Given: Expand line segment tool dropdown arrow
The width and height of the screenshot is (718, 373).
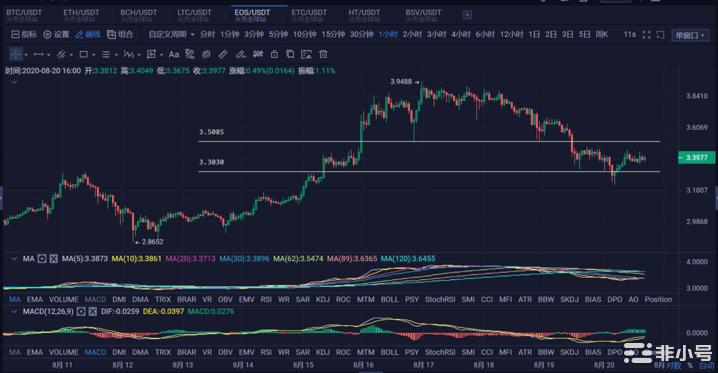Looking at the screenshot, I should [x=49, y=55].
